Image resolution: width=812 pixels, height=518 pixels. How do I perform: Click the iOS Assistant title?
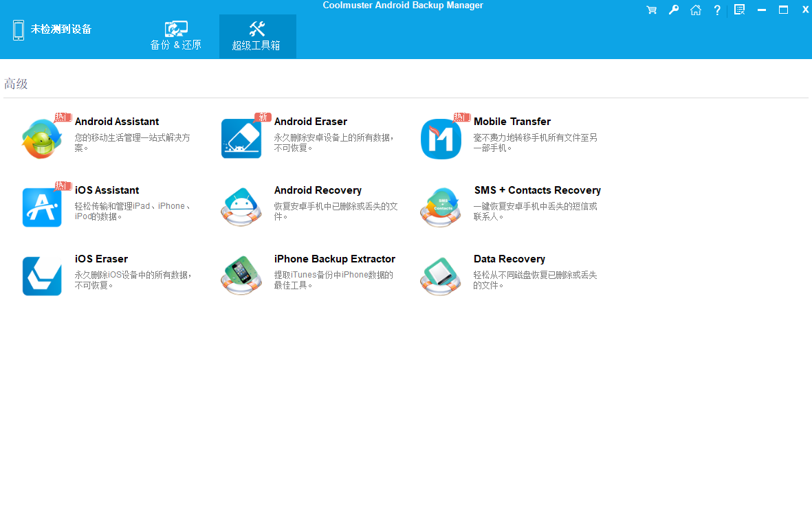107,190
